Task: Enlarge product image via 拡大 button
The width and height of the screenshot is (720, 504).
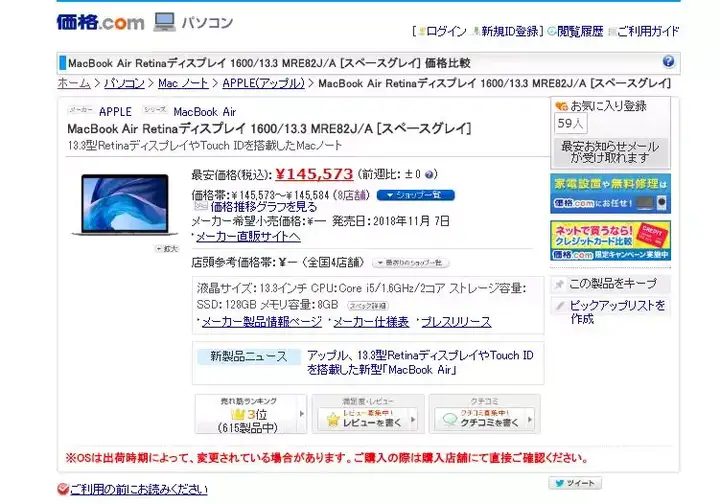Action: 167,248
